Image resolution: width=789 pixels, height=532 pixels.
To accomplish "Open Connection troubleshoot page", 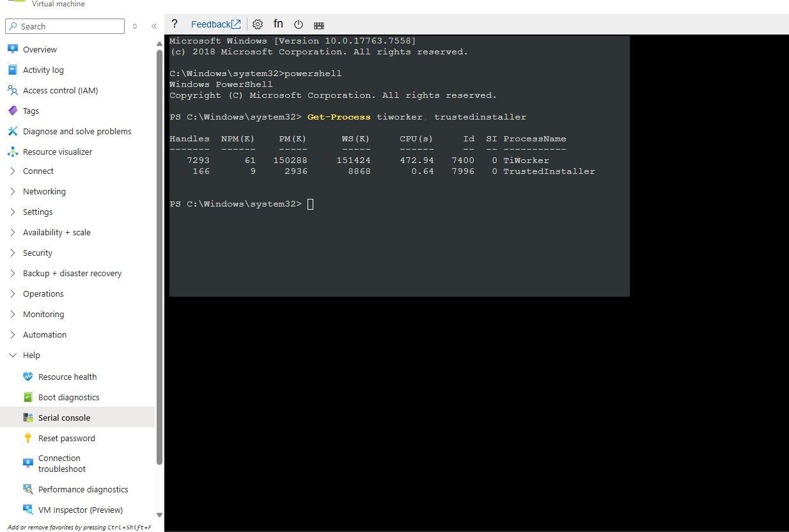I will tap(62, 464).
